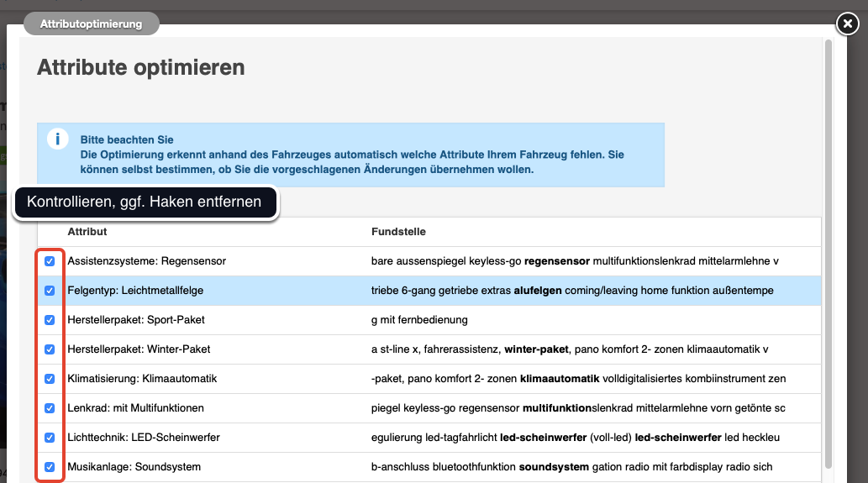Screen dimensions: 868x483
Task: Close the Attributoptimierung dialog with the X icon
Action: [846, 24]
